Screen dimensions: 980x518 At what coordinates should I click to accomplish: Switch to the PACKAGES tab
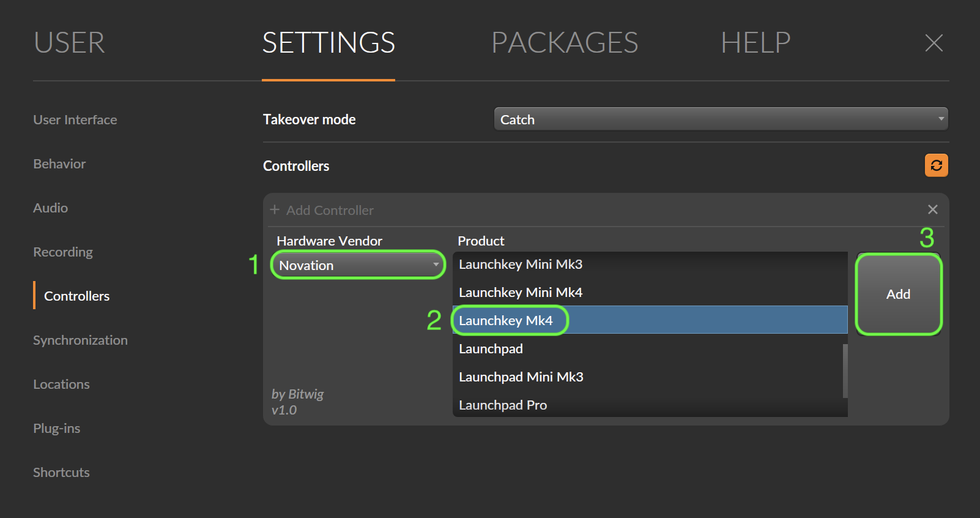[x=565, y=43]
